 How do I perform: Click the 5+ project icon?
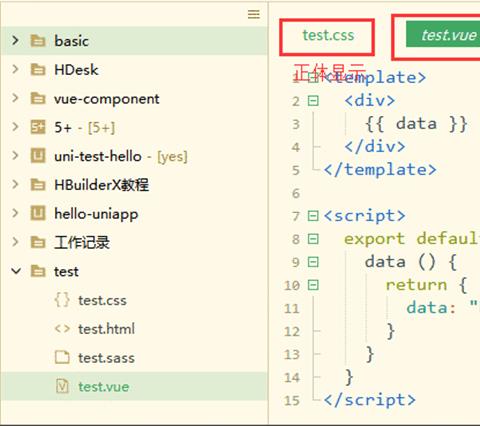38,127
